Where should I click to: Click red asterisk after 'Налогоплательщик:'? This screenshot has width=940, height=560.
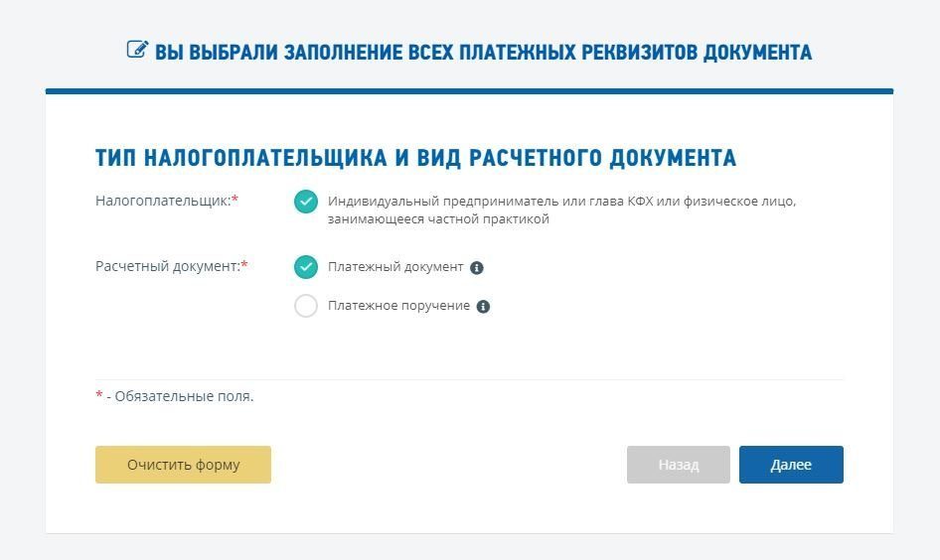pyautogui.click(x=235, y=201)
